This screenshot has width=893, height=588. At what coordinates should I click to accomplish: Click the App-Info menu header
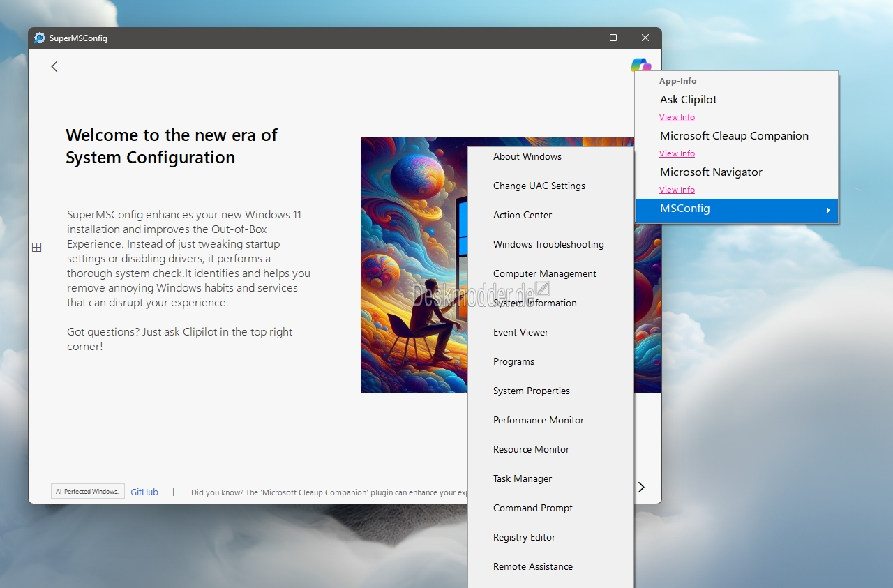[678, 81]
